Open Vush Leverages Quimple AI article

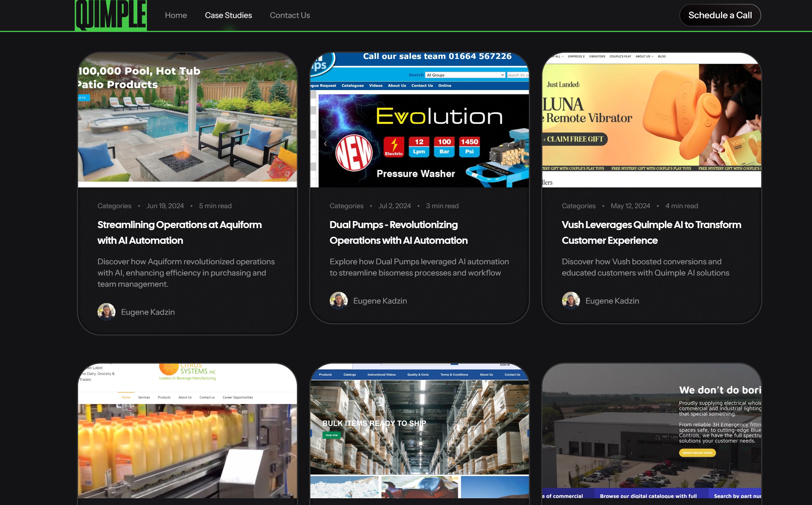point(651,233)
